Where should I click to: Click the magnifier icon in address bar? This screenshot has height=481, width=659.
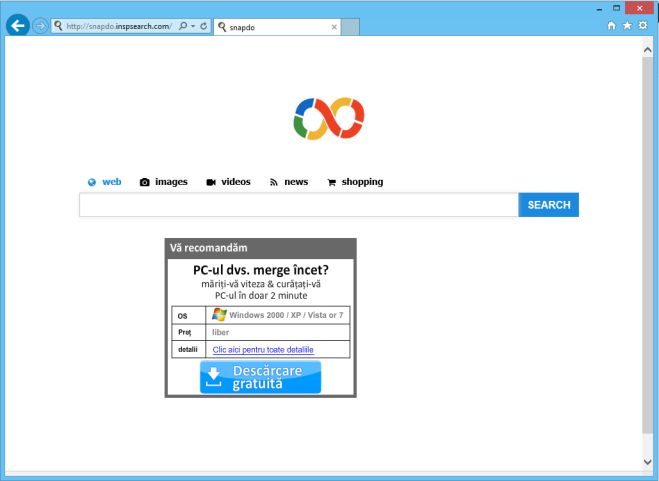[183, 26]
